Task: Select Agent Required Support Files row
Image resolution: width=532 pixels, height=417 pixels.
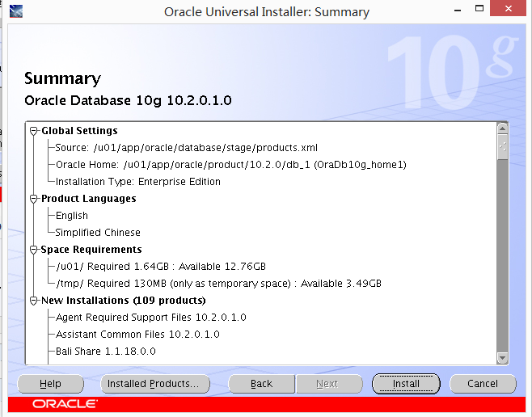Action: (x=150, y=318)
